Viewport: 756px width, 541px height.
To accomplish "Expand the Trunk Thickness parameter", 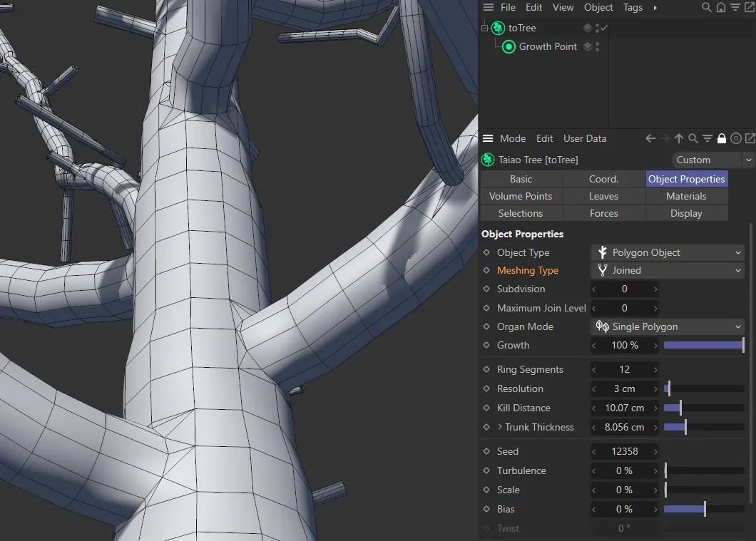I will click(x=500, y=427).
